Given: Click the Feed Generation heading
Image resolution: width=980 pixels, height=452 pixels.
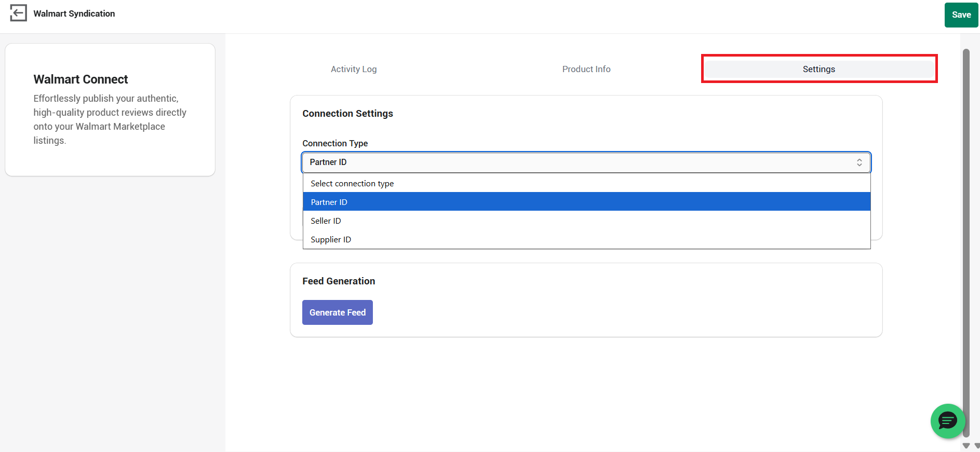Looking at the screenshot, I should [339, 281].
